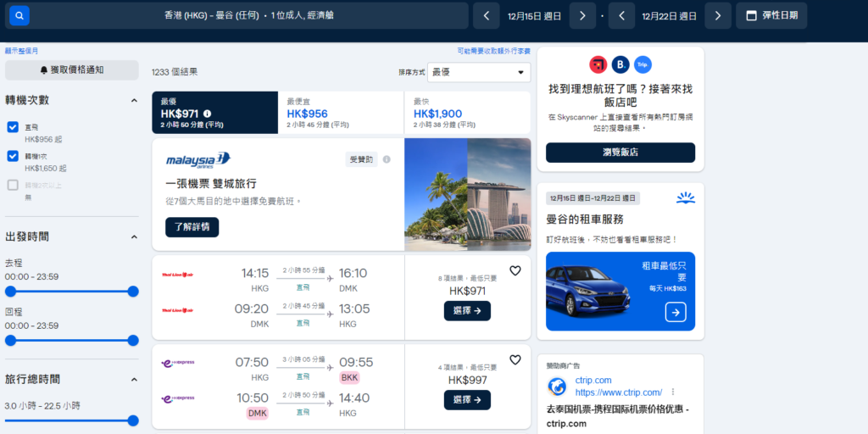Go to next departure date arrow
The width and height of the screenshot is (868, 434).
pos(581,15)
